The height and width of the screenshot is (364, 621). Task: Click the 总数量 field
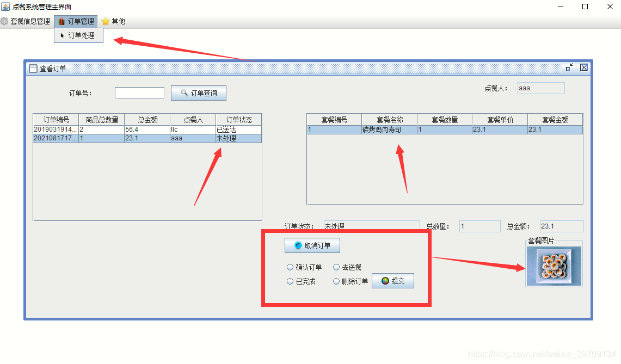pyautogui.click(x=479, y=226)
